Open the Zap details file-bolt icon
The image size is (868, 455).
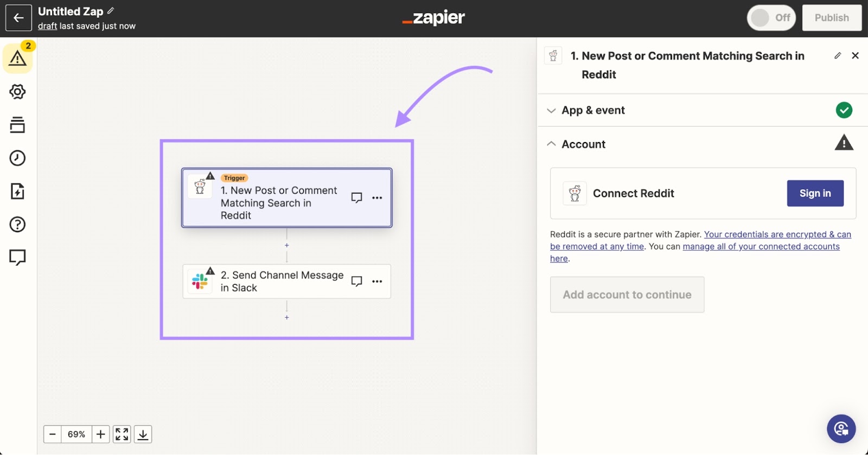pos(17,191)
